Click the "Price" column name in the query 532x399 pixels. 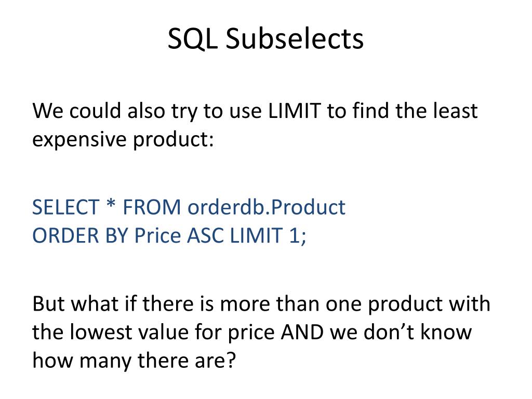coord(158,235)
